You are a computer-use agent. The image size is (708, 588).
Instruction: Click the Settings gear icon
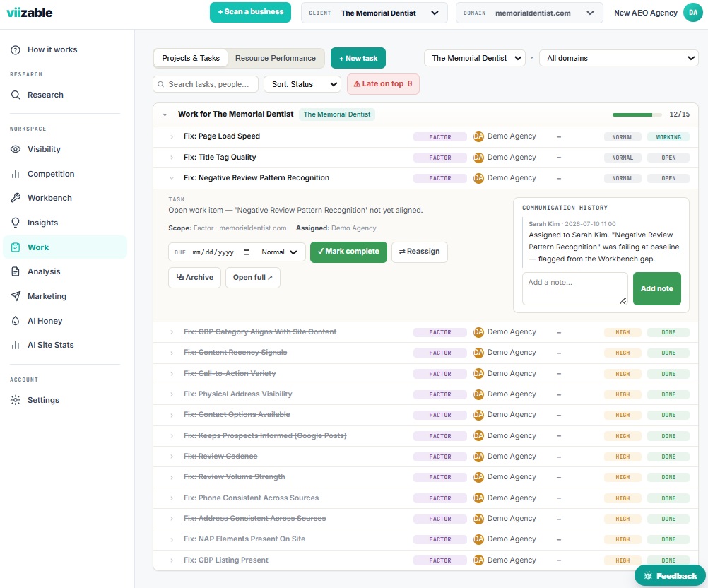click(x=16, y=400)
